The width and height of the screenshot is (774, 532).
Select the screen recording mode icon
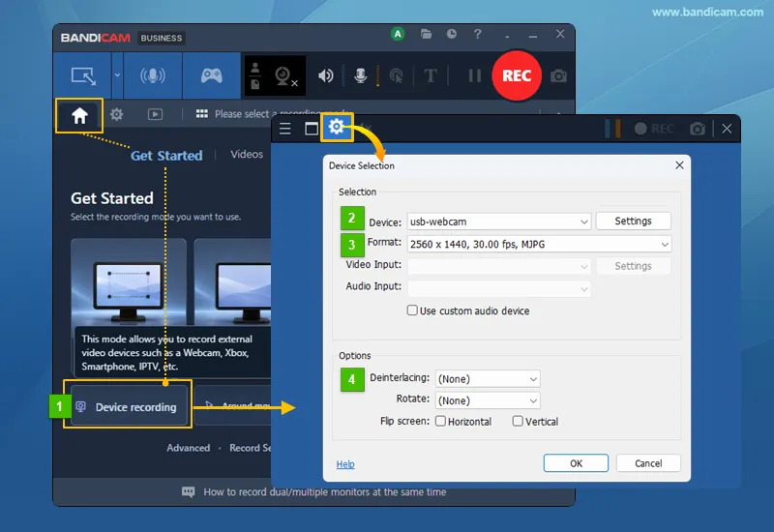point(83,76)
